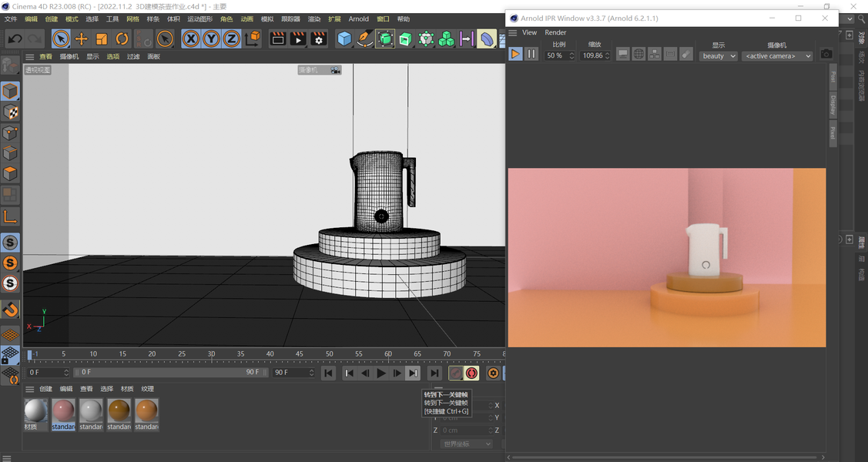868x462 pixels.
Task: Toggle the IPR globe icon
Action: click(638, 54)
